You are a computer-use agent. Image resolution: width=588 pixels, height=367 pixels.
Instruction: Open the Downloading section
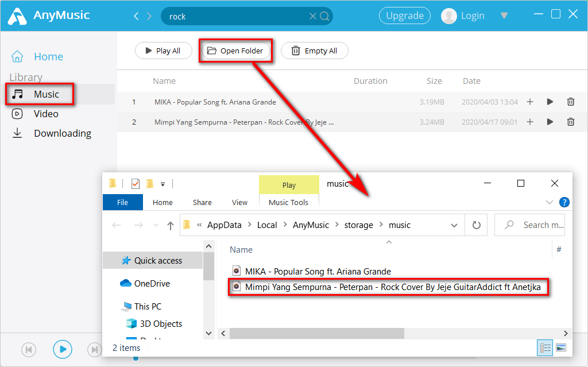62,133
